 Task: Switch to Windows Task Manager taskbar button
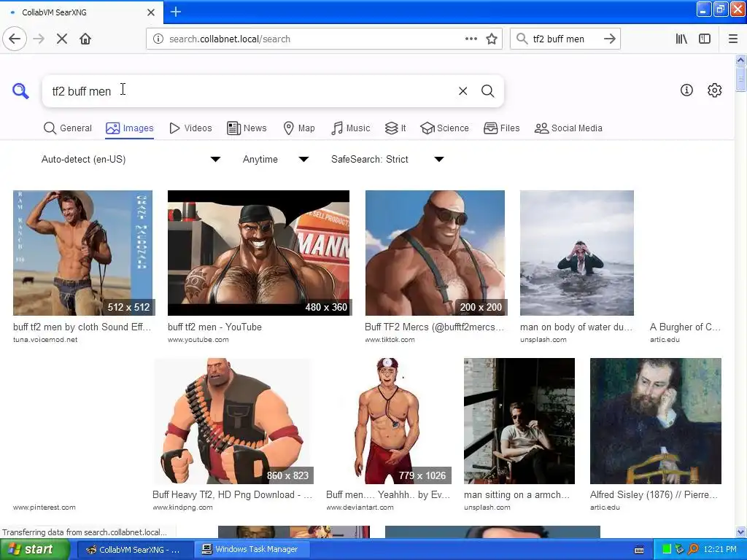[252, 550]
